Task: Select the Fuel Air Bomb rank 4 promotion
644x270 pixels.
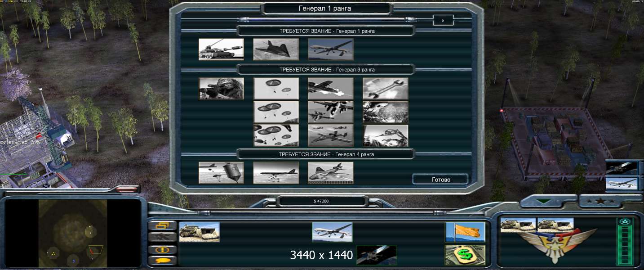Action: tap(221, 172)
